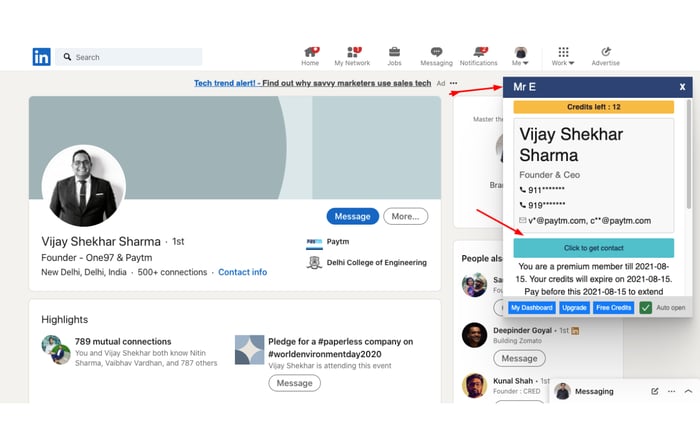Click the Message button under Deepinder Goyal
The image size is (700, 440).
tap(519, 359)
